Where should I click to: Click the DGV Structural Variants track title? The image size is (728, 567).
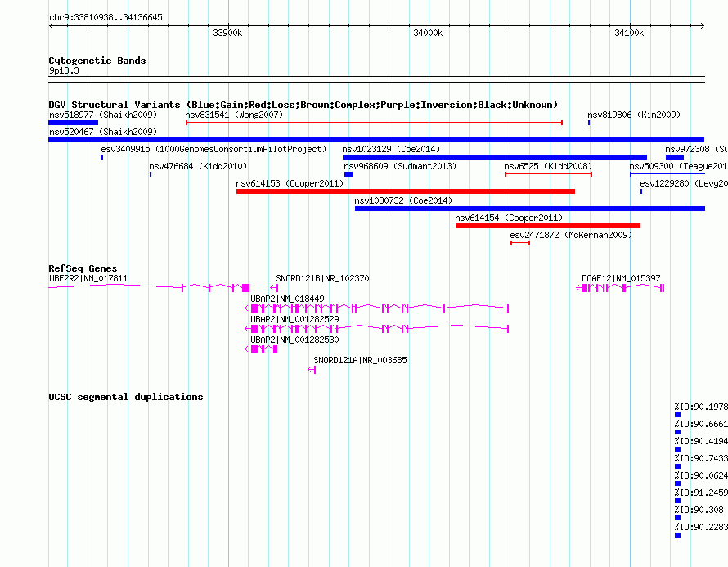pos(303,105)
